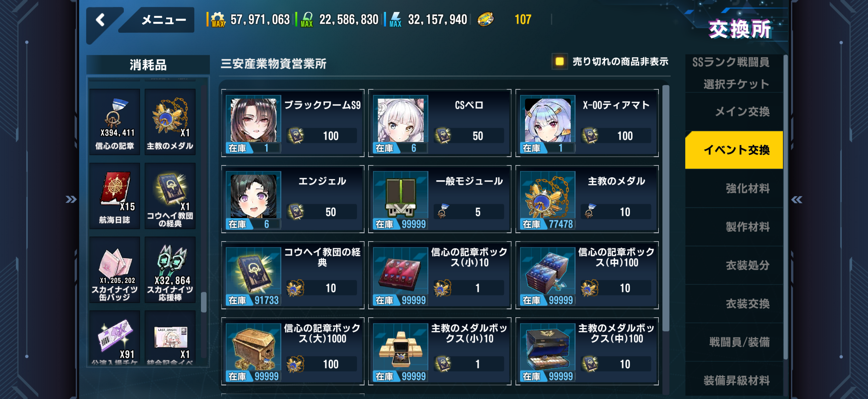The height and width of the screenshot is (399, 868).
Task: Click the 消耗品 inventory scrollbar handle
Action: [x=204, y=302]
